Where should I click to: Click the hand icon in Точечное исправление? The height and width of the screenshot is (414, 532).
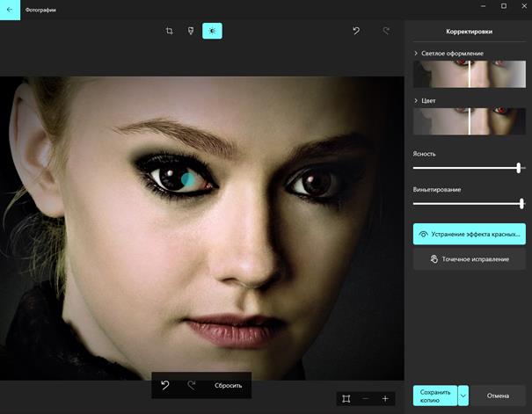point(434,259)
